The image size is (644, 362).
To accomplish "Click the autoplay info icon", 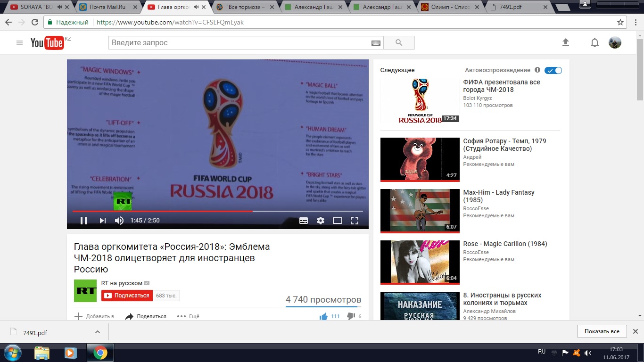I will 537,70.
